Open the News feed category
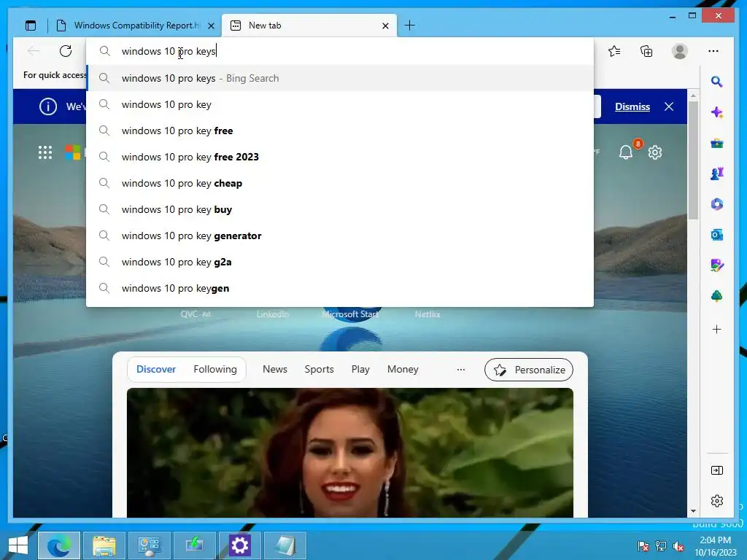747x560 pixels. [275, 369]
